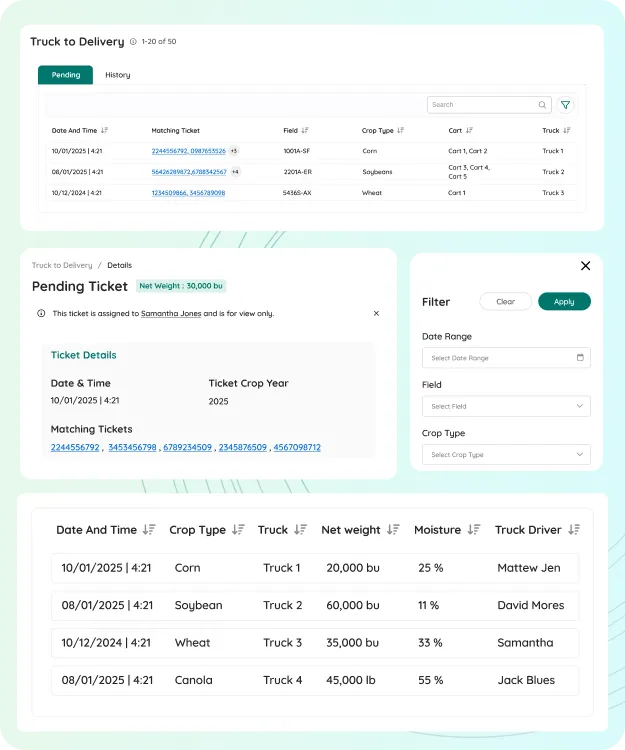Sort the bottom table by Net weight
The width and height of the screenshot is (625, 750).
[393, 530]
